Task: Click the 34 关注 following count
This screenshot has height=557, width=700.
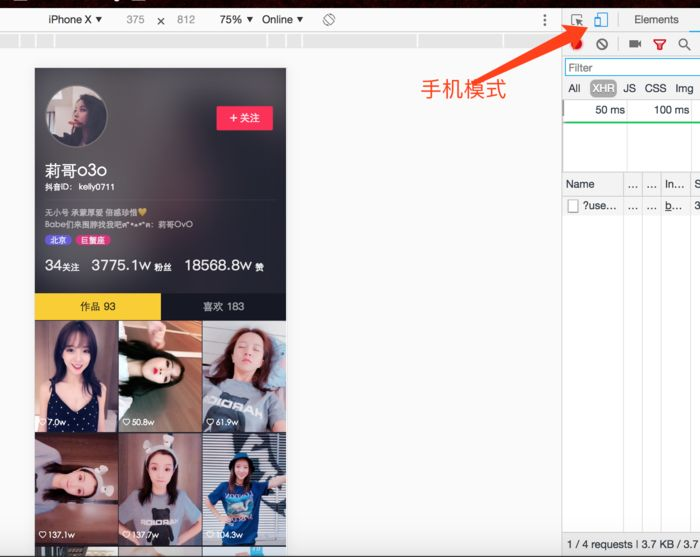Action: [62, 266]
